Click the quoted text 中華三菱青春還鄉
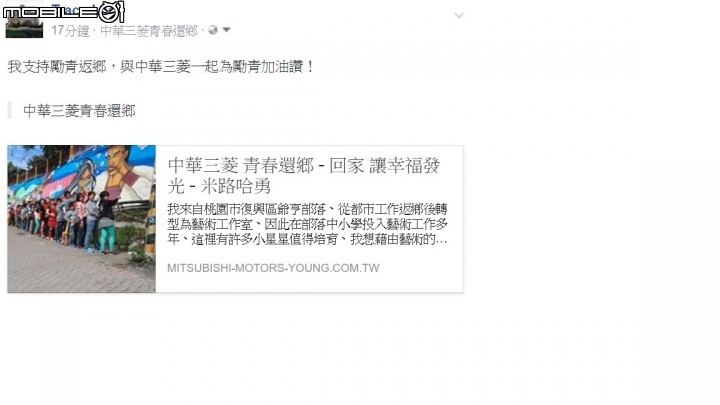 point(79,111)
